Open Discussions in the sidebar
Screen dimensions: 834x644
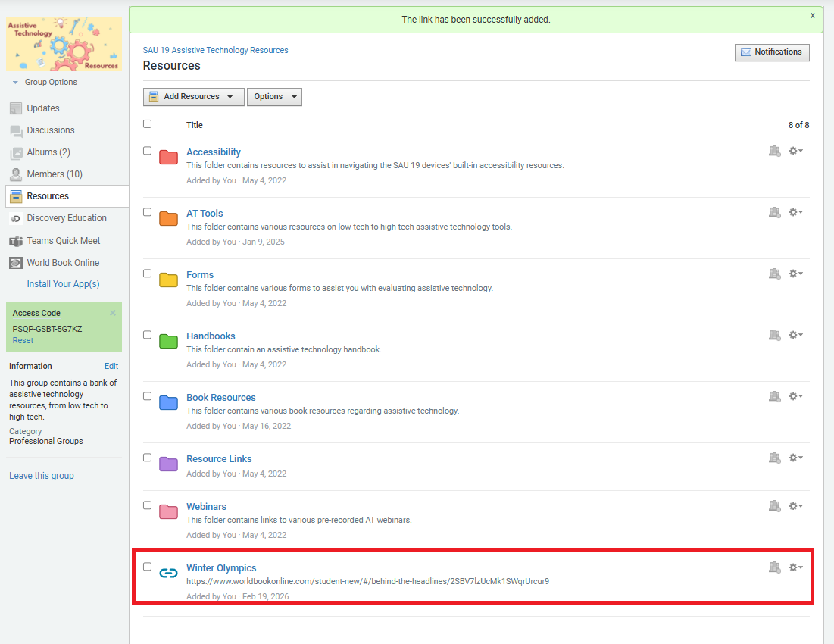(51, 130)
